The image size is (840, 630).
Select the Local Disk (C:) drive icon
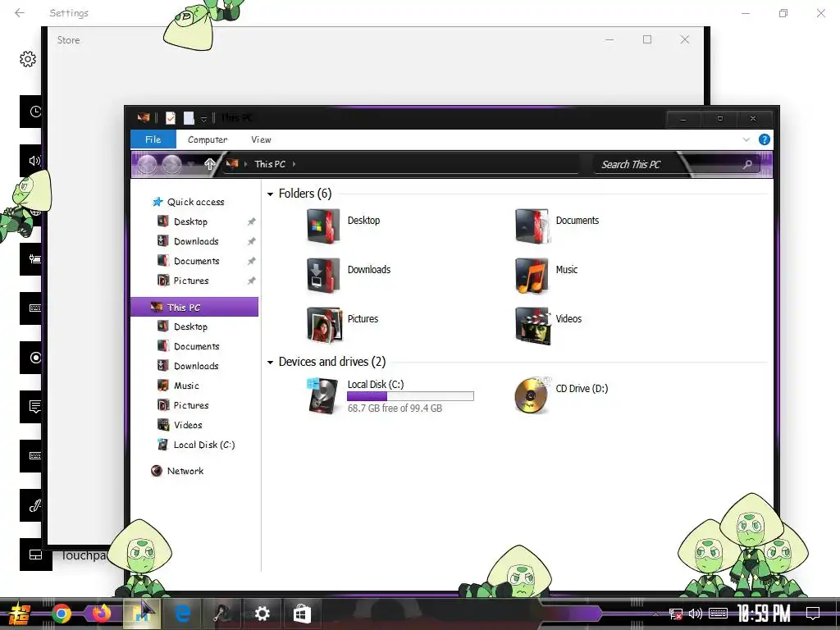point(323,395)
